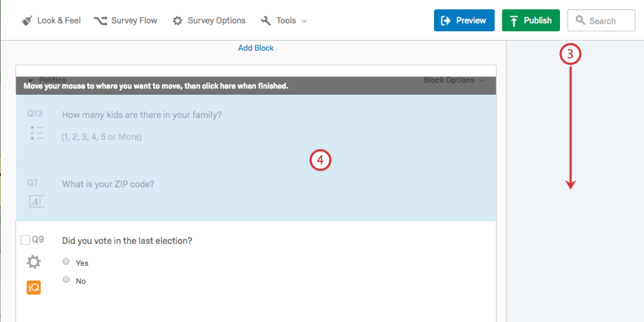
Task: Tick the Q9 question checkbox
Action: [25, 240]
